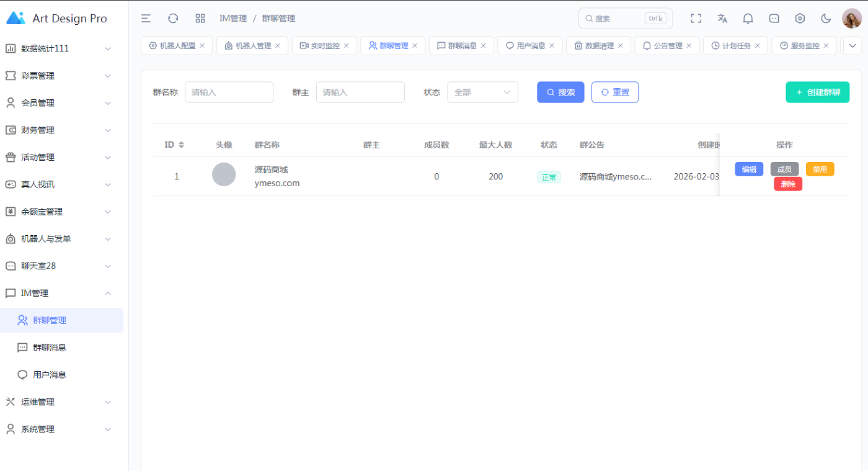The height and width of the screenshot is (471, 868).
Task: Click the 群名称 input field
Action: pos(229,92)
